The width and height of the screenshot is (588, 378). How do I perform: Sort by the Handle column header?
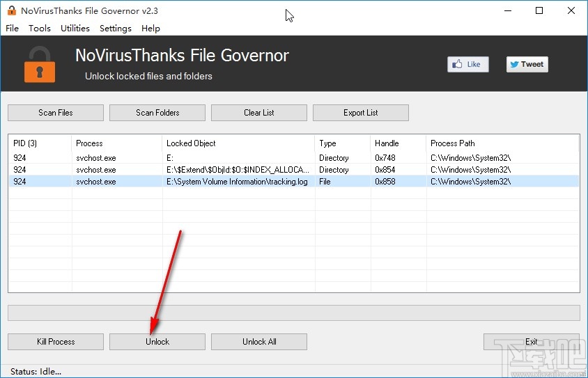point(399,143)
